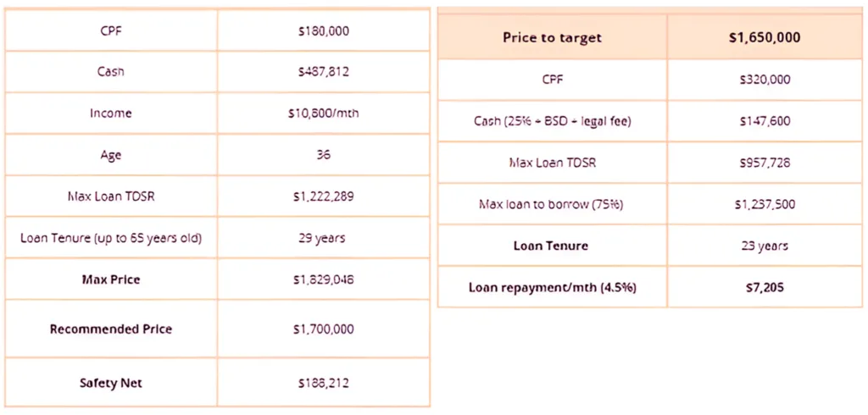Click the $10,800/mth income value
The image size is (868, 415).
323,113
